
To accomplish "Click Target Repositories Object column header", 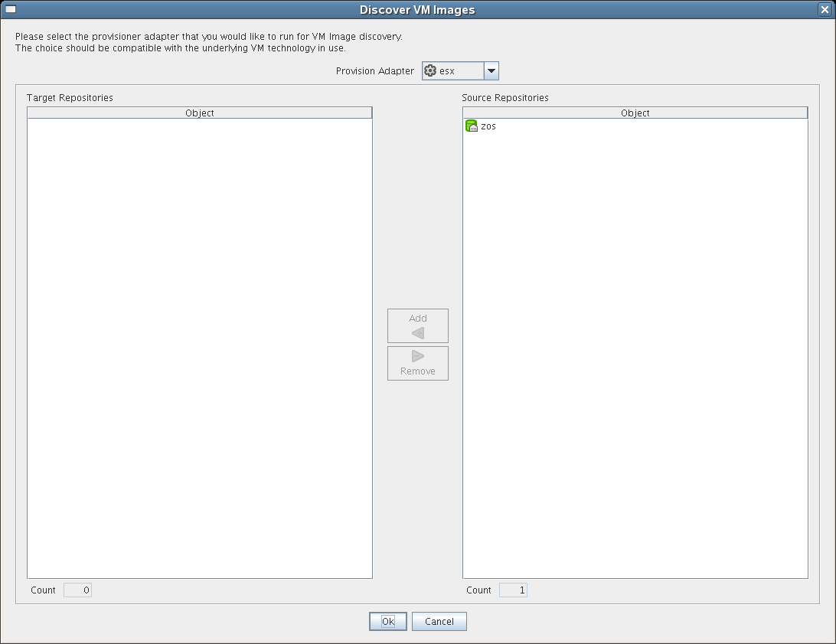I will pos(200,113).
